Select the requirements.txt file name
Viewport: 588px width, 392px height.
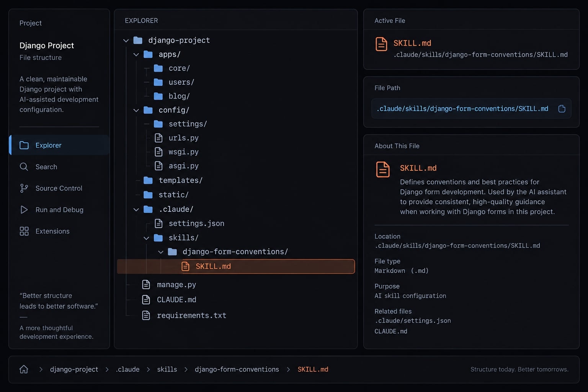tap(191, 315)
